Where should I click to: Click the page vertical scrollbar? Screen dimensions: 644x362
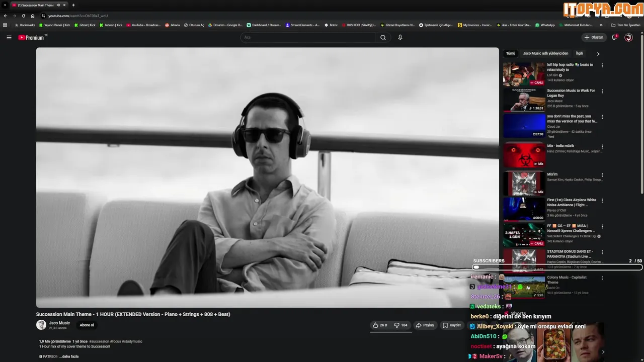[x=642, y=116]
